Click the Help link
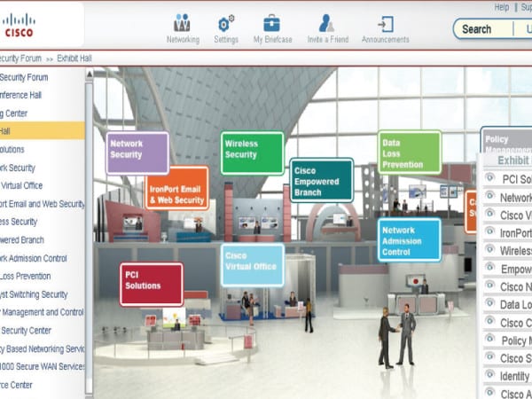The width and height of the screenshot is (532, 399). click(502, 7)
